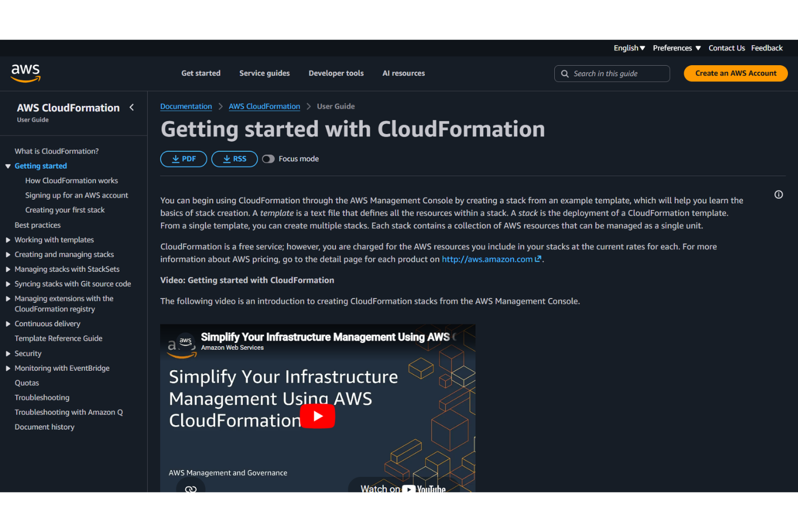
Task: Open Troubleshooting with Amazon Q
Action: [x=68, y=412]
